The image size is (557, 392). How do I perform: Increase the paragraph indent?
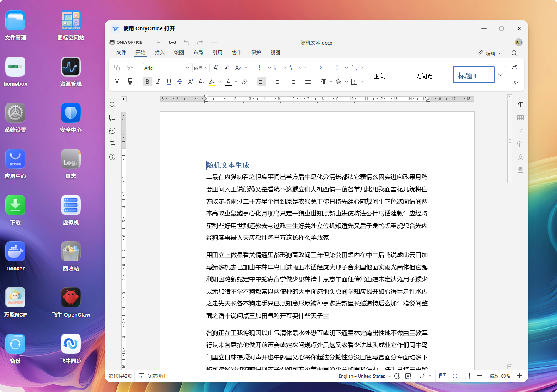[323, 68]
